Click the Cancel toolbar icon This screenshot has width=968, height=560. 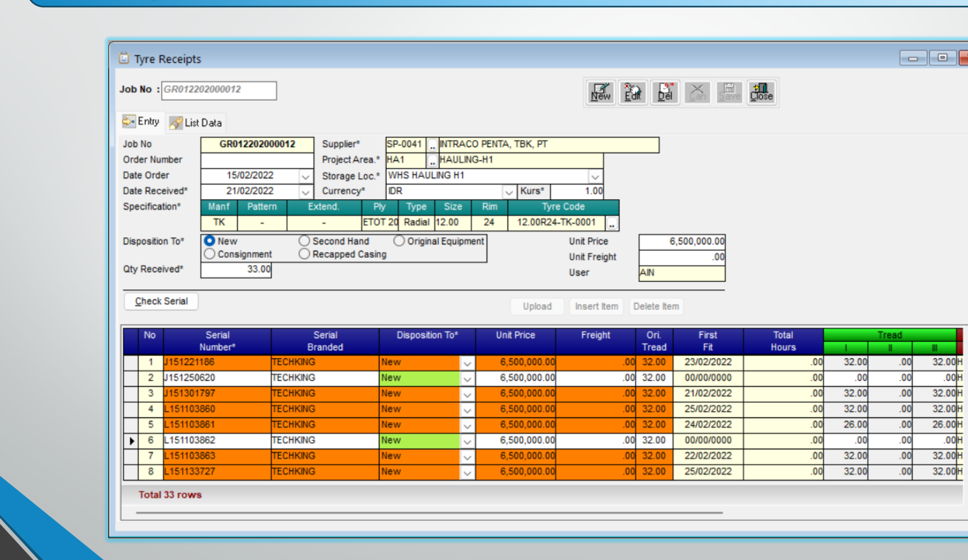click(698, 93)
